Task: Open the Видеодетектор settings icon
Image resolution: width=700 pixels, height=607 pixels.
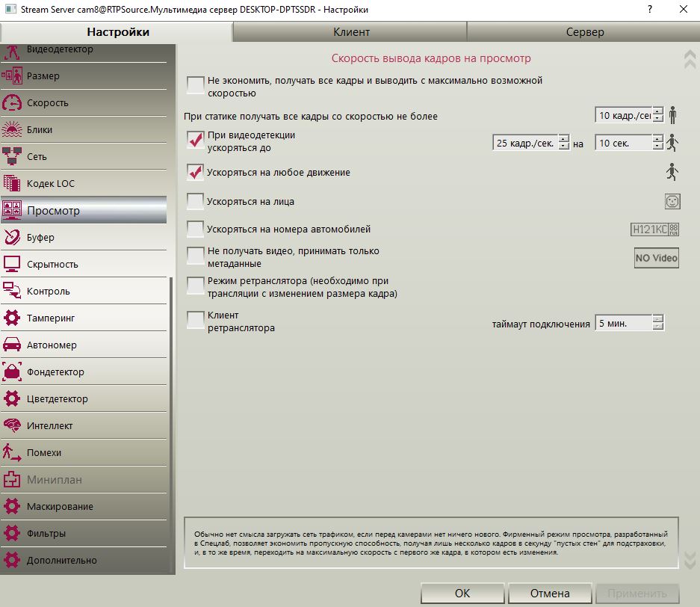Action: click(12, 52)
